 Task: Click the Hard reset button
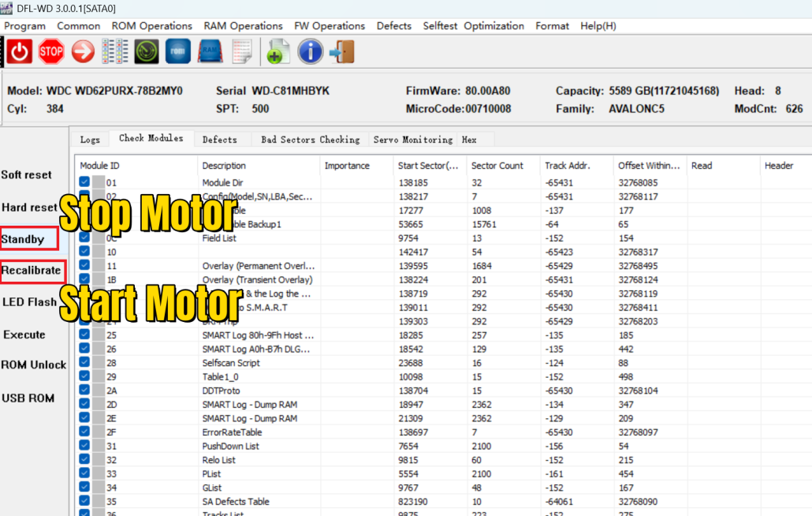[29, 208]
